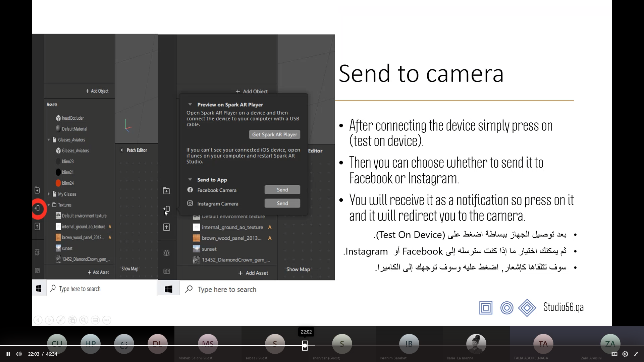Select the headOccluder asset
Image resolution: width=644 pixels, height=362 pixels.
70,118
